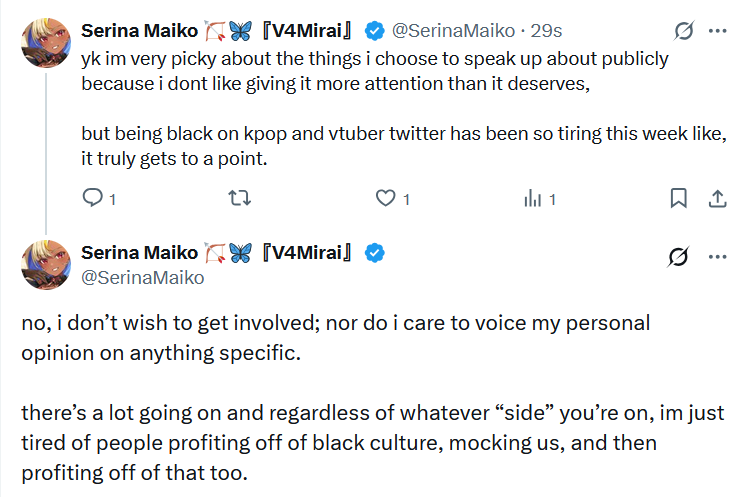The image size is (747, 497).
Task: Share the first tweet
Action: 716,198
